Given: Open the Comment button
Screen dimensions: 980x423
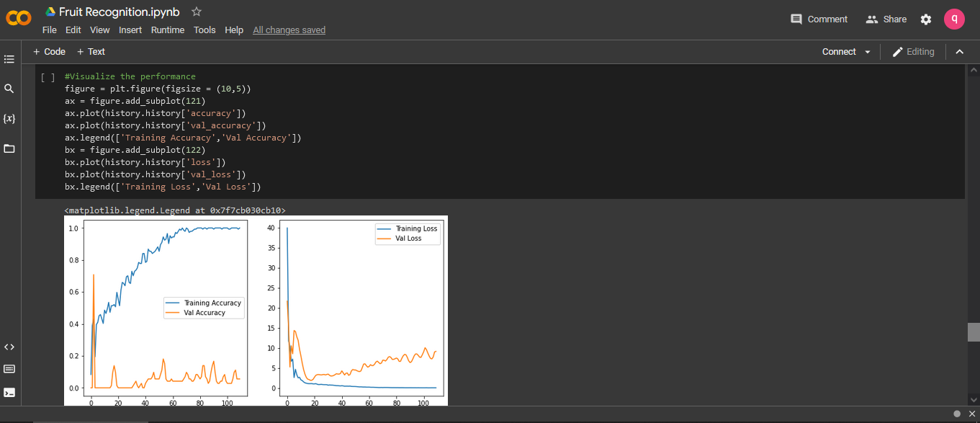Looking at the screenshot, I should click(x=819, y=19).
